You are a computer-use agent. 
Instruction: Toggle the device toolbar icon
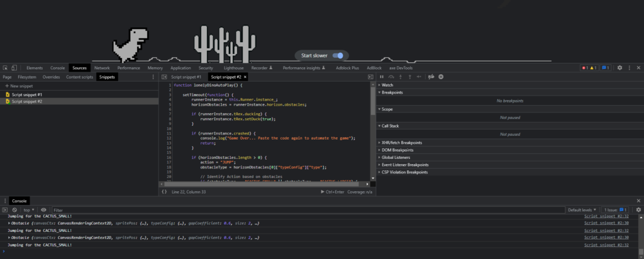pyautogui.click(x=14, y=68)
